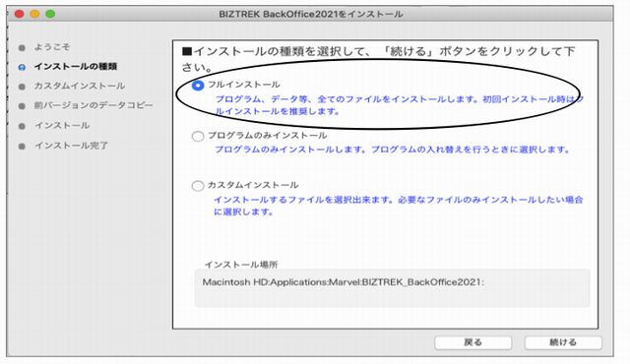This screenshot has width=630, height=364.
Task: Click the bullet beside インストール完了
Action: (x=22, y=147)
